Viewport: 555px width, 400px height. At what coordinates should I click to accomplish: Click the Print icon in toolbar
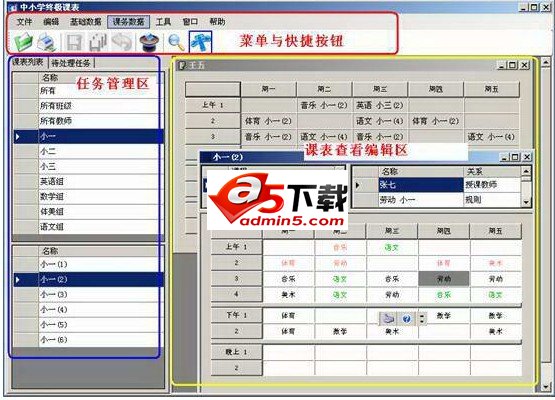[x=47, y=42]
